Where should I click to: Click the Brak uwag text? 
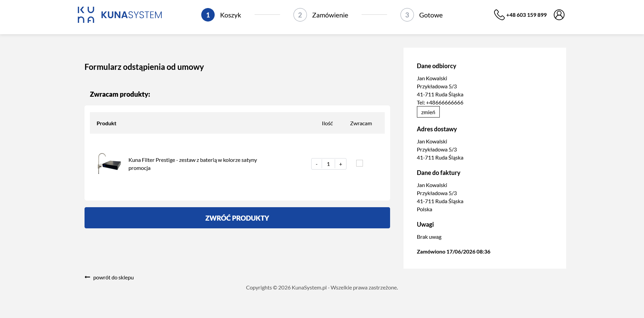pyautogui.click(x=429, y=237)
